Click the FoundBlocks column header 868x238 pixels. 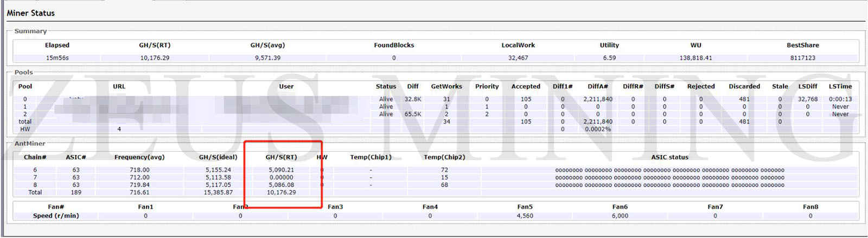(394, 45)
